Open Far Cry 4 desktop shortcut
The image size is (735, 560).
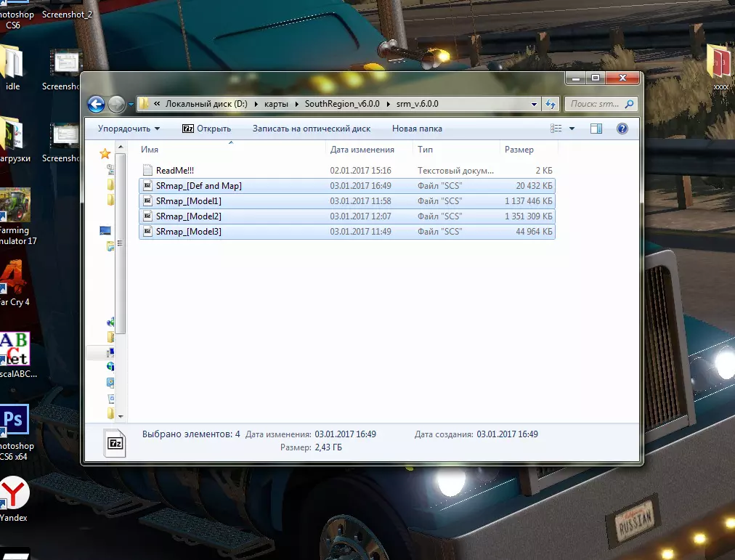click(13, 280)
